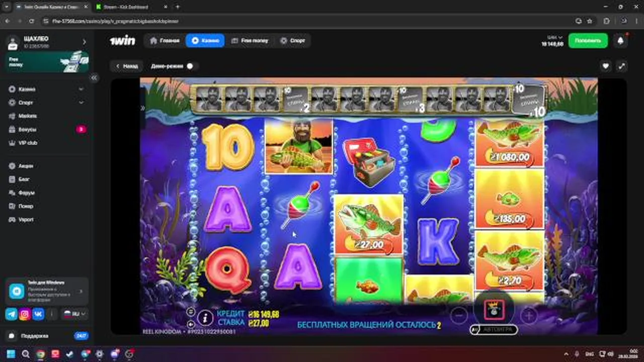The height and width of the screenshot is (362, 644).
Task: Open the Instagram social link
Action: click(x=25, y=314)
